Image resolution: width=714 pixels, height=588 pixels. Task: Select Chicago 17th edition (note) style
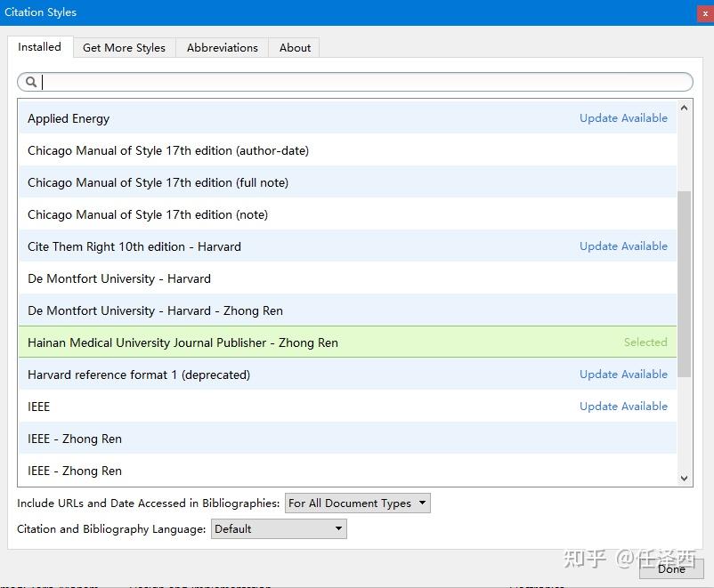(347, 214)
